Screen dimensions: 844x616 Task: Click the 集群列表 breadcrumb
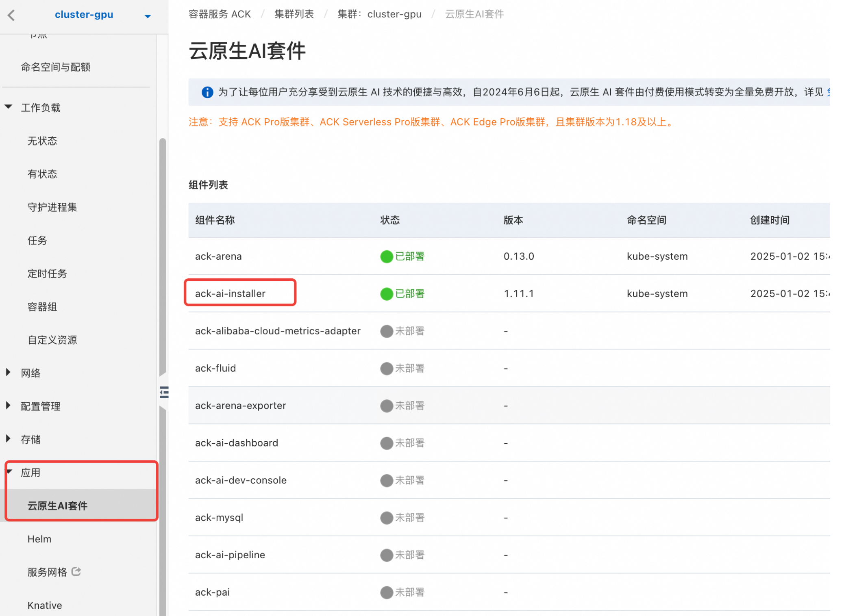(x=294, y=14)
